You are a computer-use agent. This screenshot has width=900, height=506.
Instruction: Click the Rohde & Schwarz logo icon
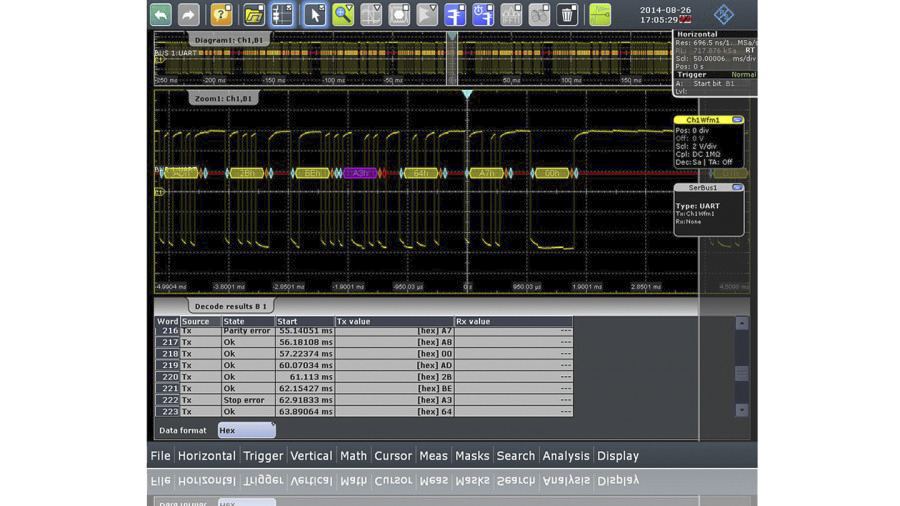coord(723,14)
